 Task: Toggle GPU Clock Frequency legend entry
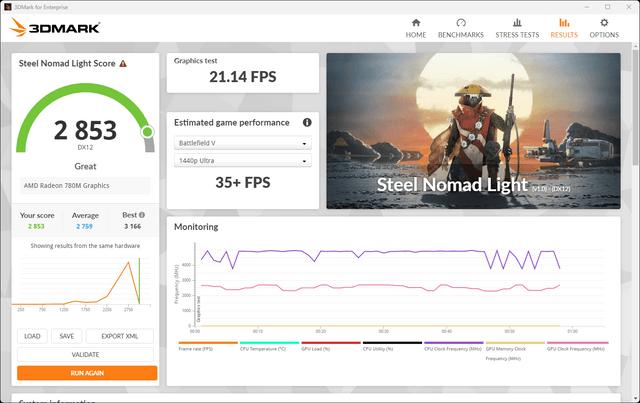coord(577,346)
